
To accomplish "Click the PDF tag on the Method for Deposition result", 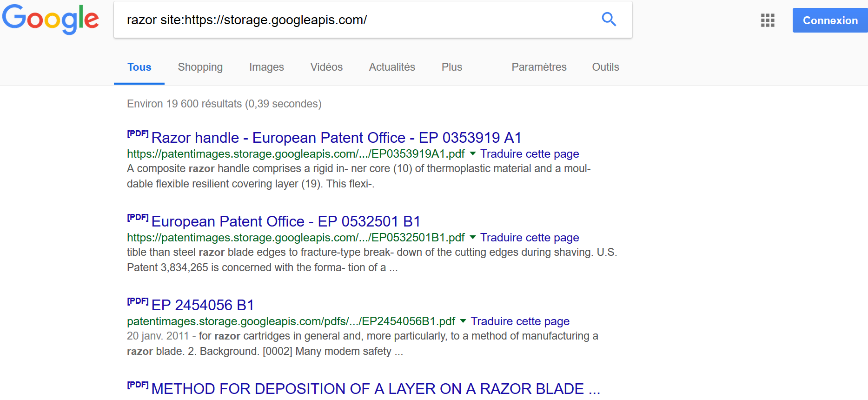I will tap(138, 385).
